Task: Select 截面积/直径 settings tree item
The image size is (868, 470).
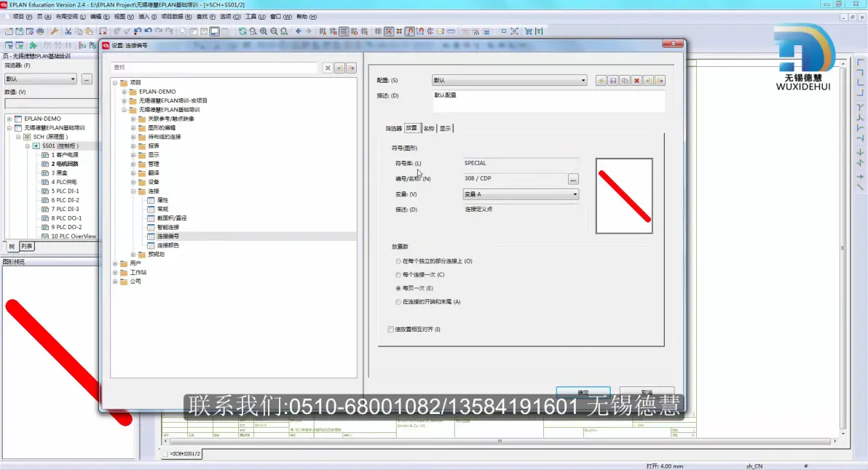Action: (x=172, y=218)
